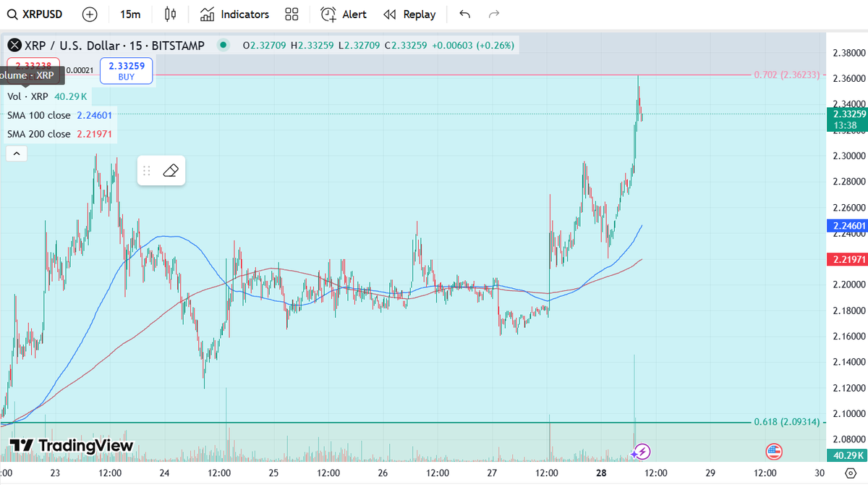
Task: Click the change +0.00603 (+0.26%) in header
Action: (x=473, y=46)
